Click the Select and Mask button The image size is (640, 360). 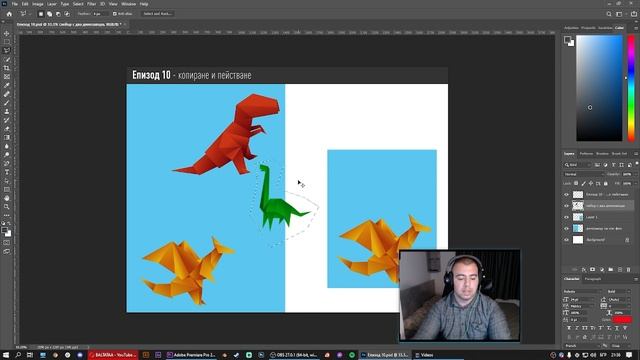(x=158, y=14)
